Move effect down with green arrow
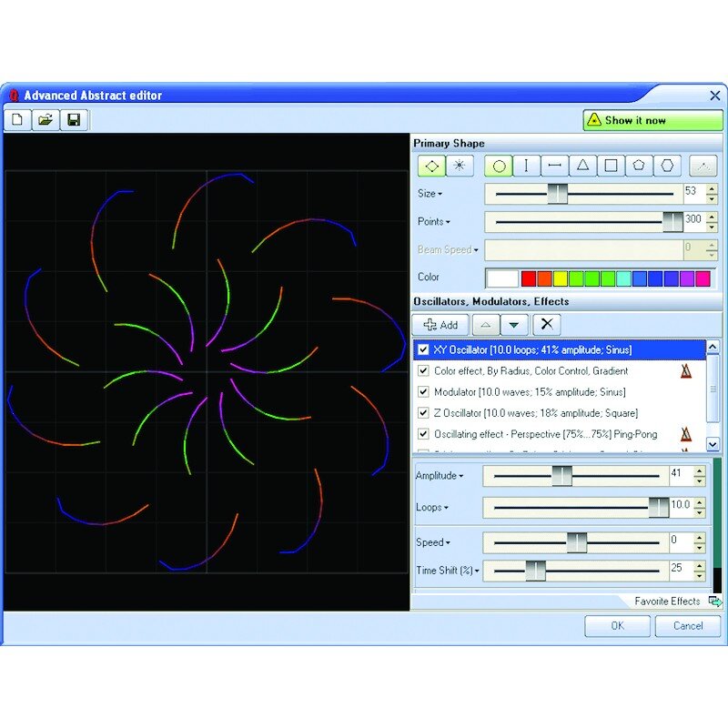The image size is (728, 728). 513,325
